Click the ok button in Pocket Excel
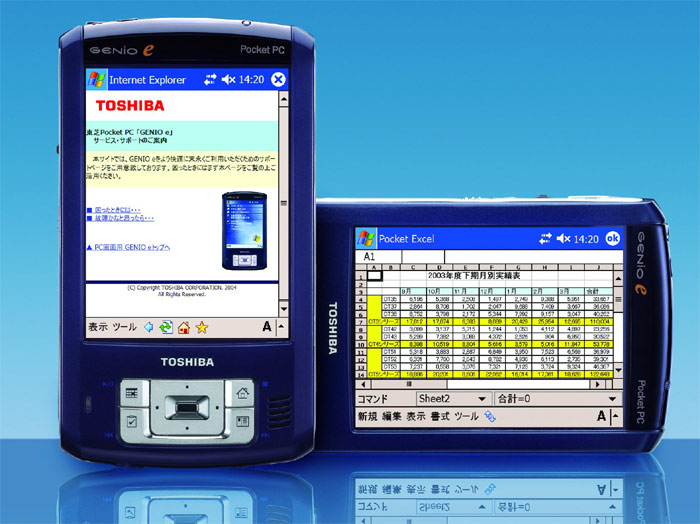 (612, 238)
